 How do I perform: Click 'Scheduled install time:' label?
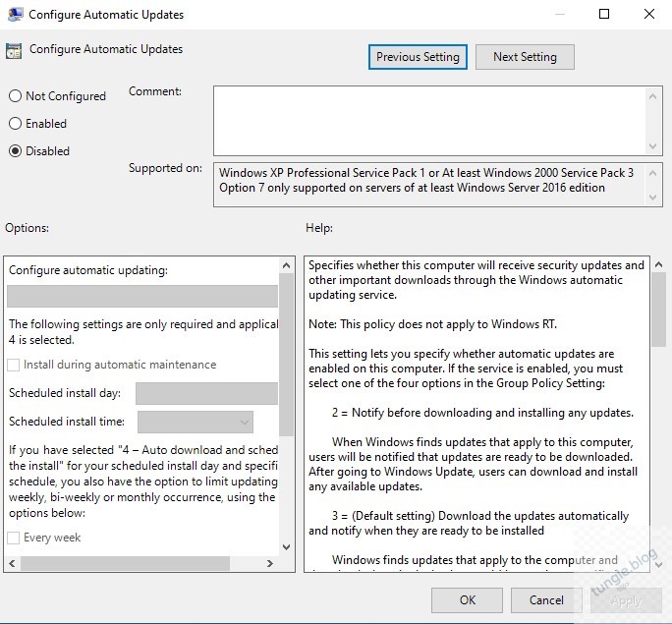(x=67, y=422)
